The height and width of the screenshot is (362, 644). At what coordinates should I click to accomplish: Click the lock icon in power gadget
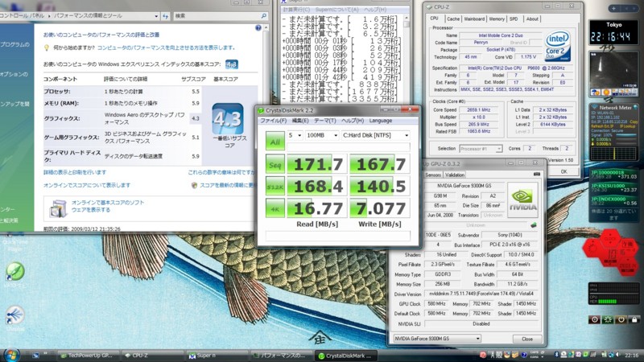coord(634,319)
